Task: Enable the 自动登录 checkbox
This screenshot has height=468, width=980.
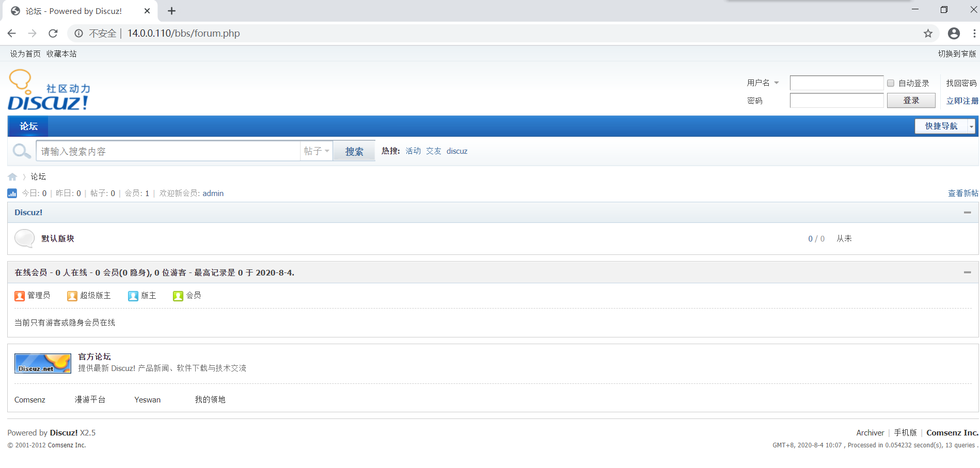Action: [891, 83]
